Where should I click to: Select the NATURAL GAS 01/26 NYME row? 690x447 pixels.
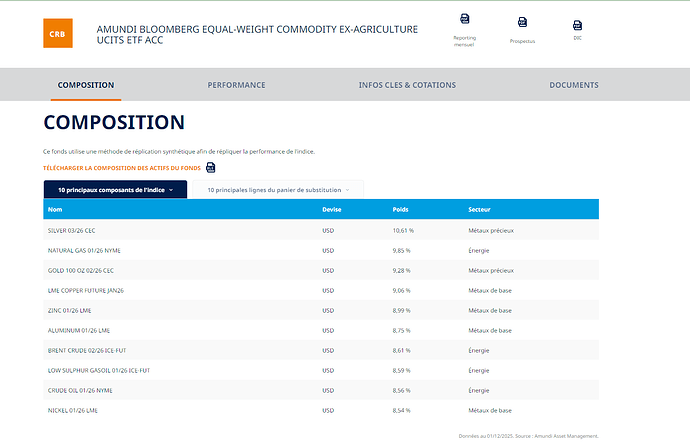pyautogui.click(x=84, y=250)
